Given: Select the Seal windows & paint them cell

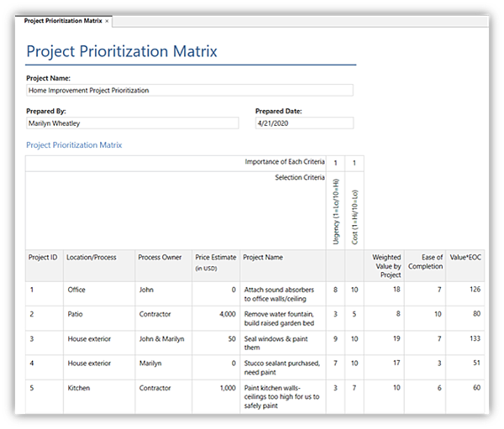Looking at the screenshot, I should point(283,343).
